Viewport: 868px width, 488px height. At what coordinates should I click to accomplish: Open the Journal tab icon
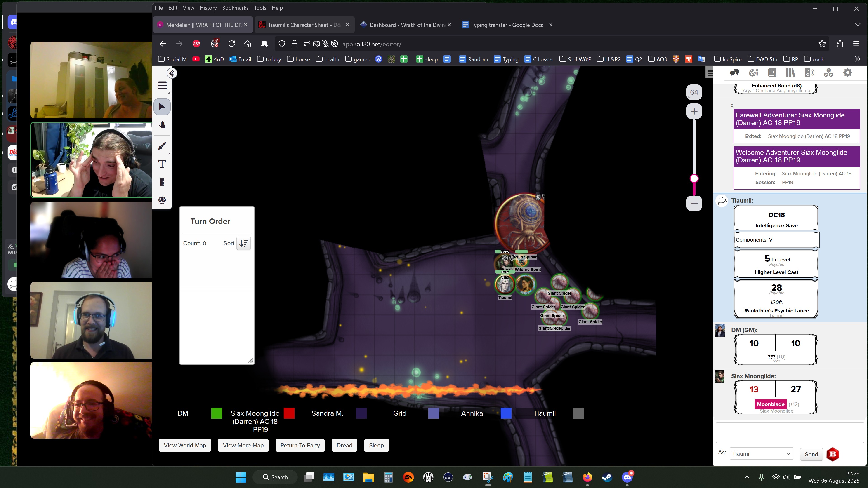[x=772, y=72]
